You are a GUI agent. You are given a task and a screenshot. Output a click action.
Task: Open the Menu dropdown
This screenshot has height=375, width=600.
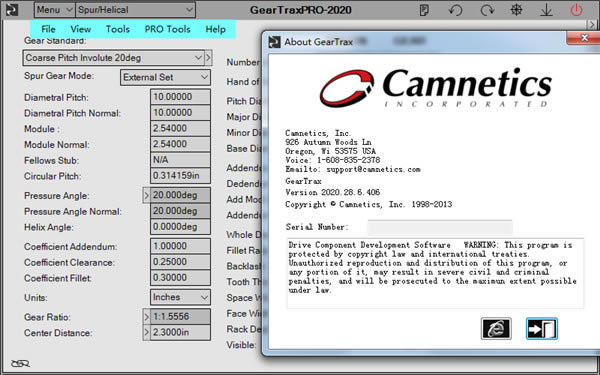point(54,10)
